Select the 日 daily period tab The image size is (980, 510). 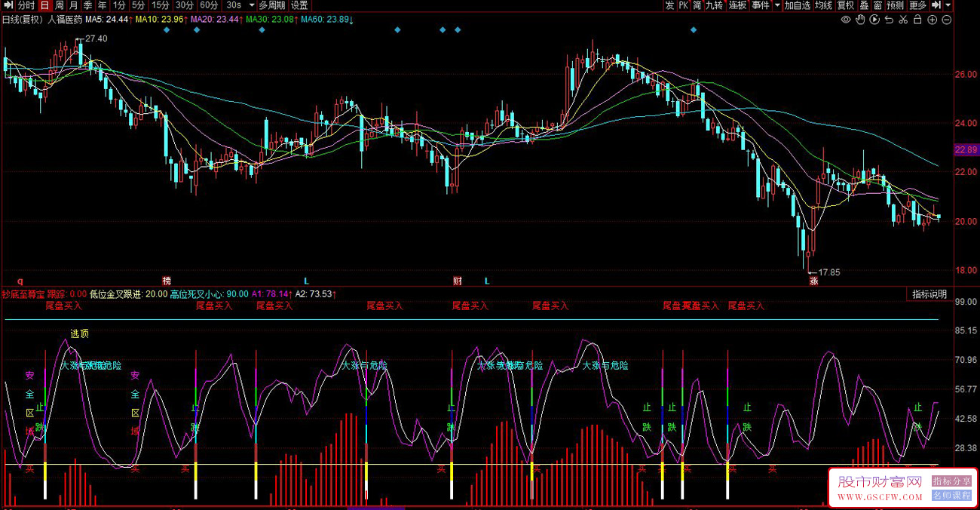[x=44, y=5]
